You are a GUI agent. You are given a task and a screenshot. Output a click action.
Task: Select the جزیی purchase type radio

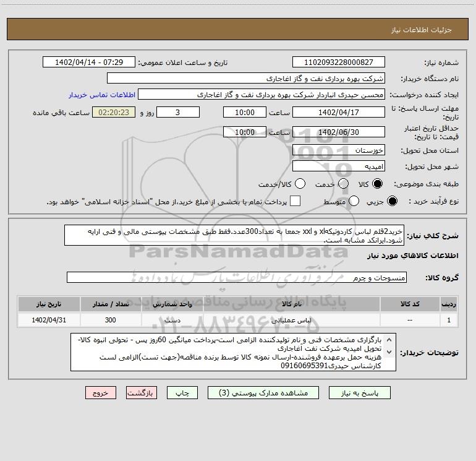point(392,201)
